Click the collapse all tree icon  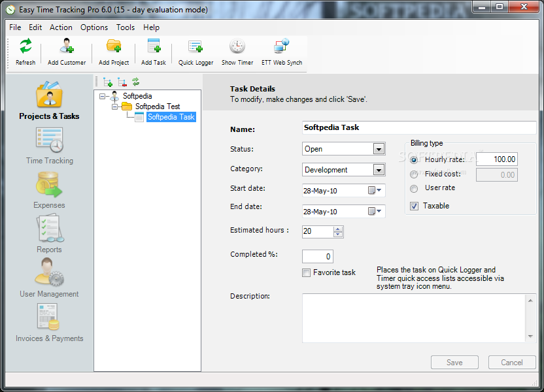122,82
